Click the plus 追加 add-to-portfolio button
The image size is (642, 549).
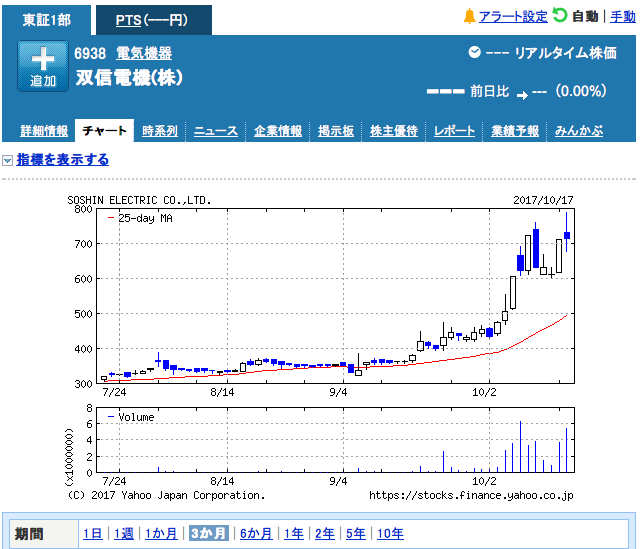coord(43,66)
